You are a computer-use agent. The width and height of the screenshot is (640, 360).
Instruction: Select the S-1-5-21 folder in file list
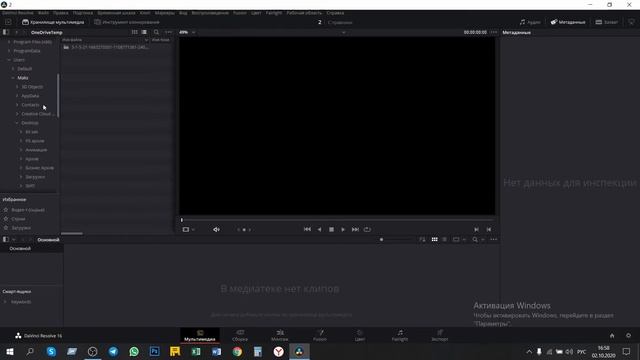tap(106, 47)
